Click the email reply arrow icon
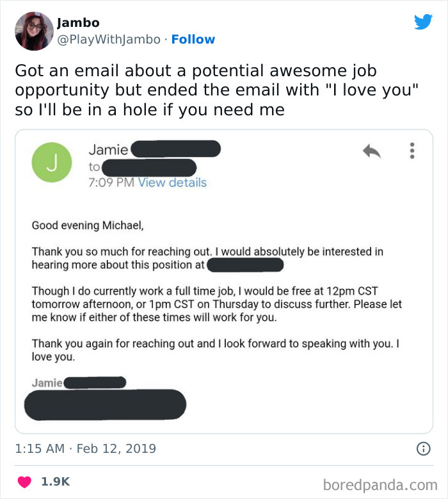Screen dimensions: 448x499 pos(371,151)
